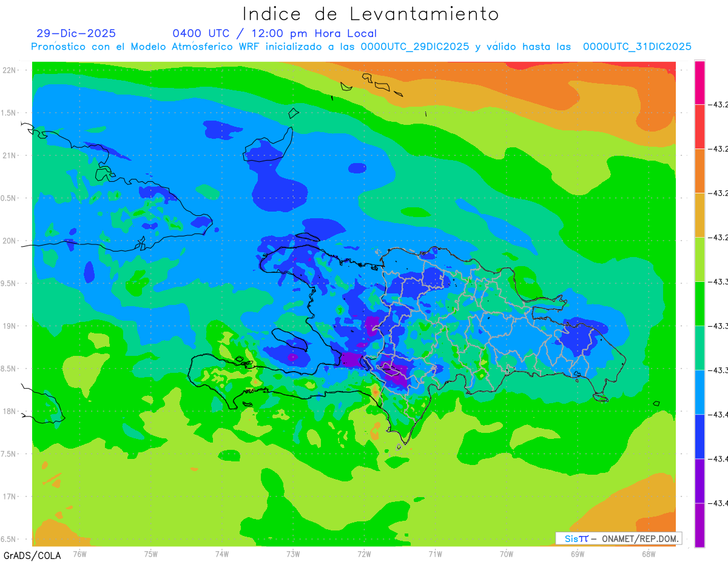728x562 pixels.
Task: Click the 0400 UTC / 12:00 pm Hora Local text
Action: click(x=275, y=33)
